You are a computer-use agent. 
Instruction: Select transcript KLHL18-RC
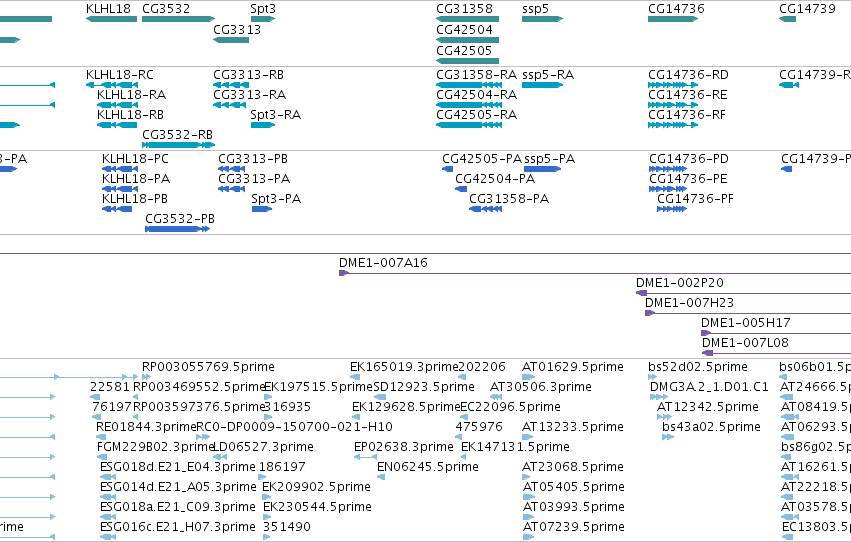pos(111,85)
